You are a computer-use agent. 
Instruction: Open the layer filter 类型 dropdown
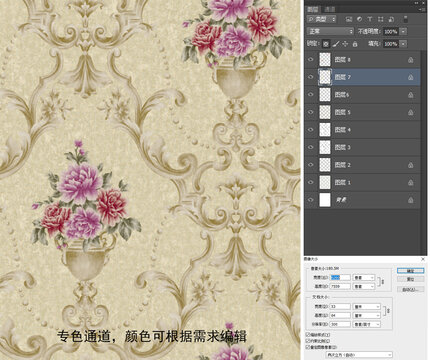coord(322,19)
